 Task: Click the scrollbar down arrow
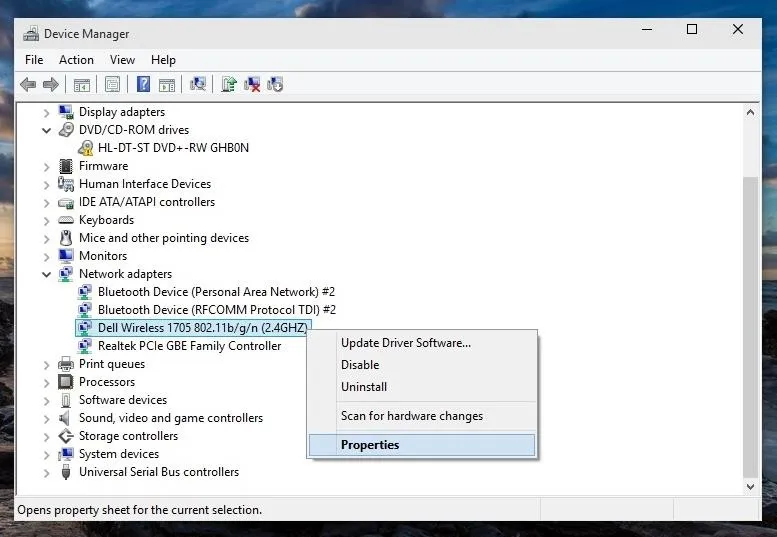pyautogui.click(x=750, y=486)
